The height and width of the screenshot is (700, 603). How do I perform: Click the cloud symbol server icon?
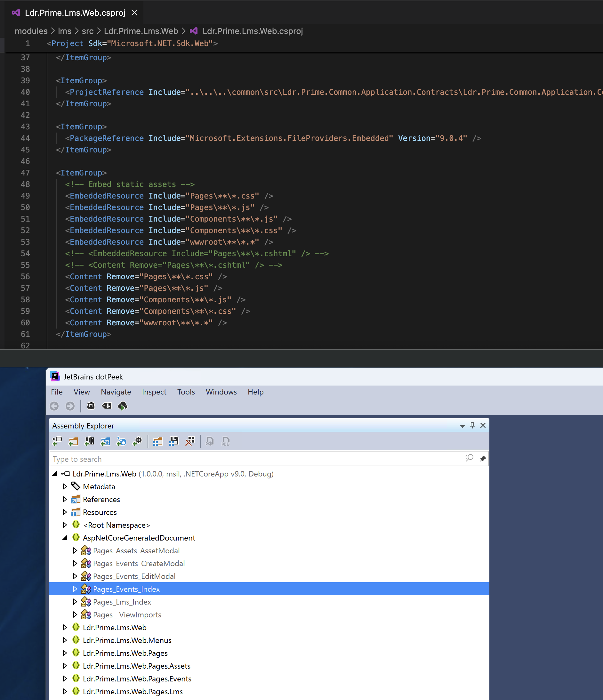click(x=123, y=406)
